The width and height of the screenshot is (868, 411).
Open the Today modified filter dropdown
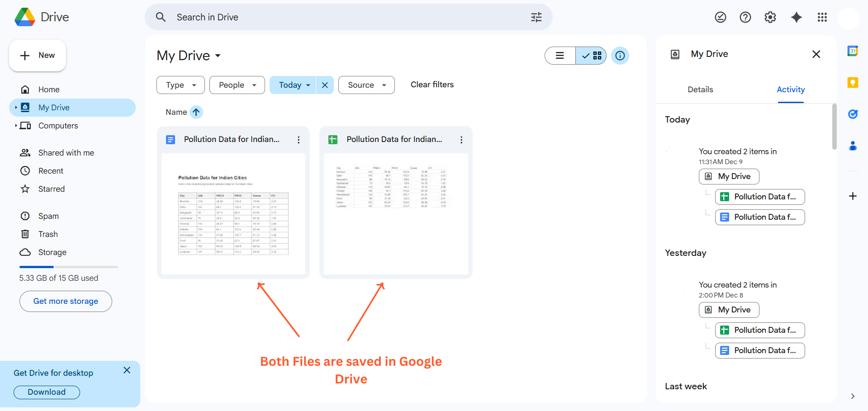coord(293,85)
